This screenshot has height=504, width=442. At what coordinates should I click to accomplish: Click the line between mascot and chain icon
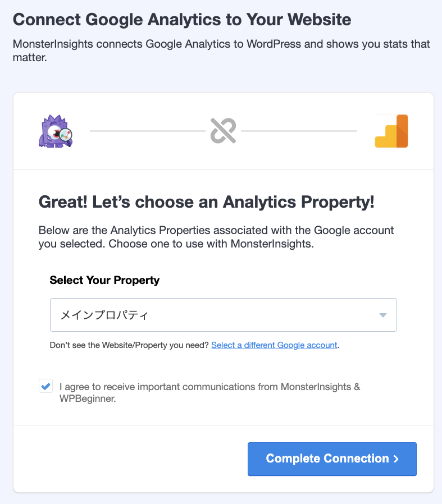click(147, 131)
